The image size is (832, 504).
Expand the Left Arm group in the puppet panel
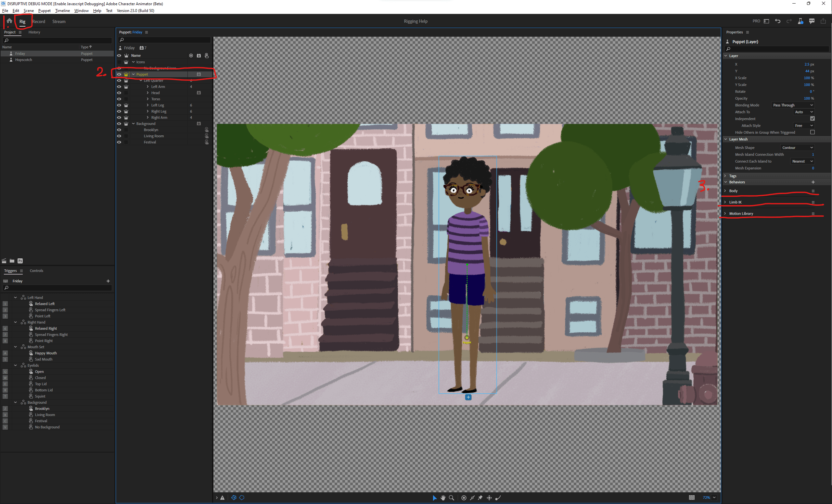point(147,86)
